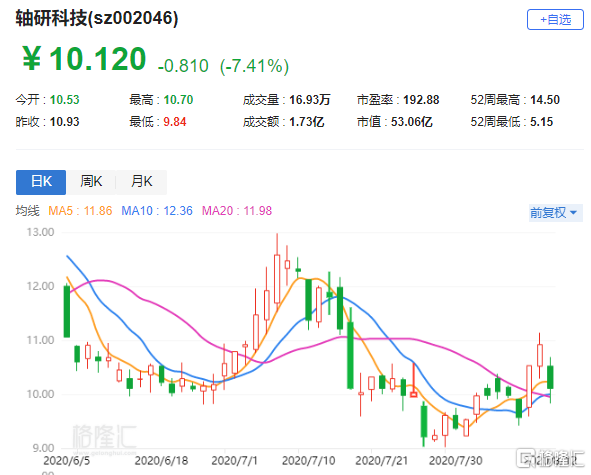Click the 成交额 value 1.73亿
The image size is (591, 475).
point(306,122)
